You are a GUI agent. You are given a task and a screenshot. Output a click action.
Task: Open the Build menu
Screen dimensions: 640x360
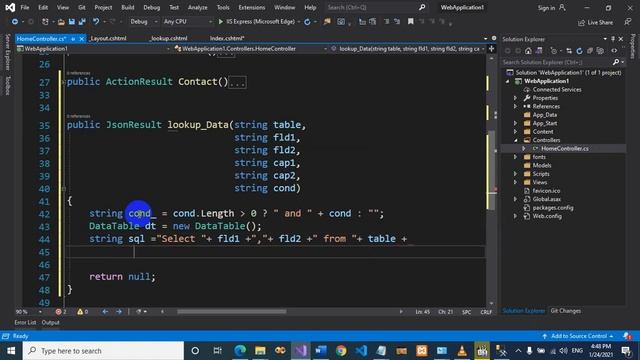pos(128,7)
